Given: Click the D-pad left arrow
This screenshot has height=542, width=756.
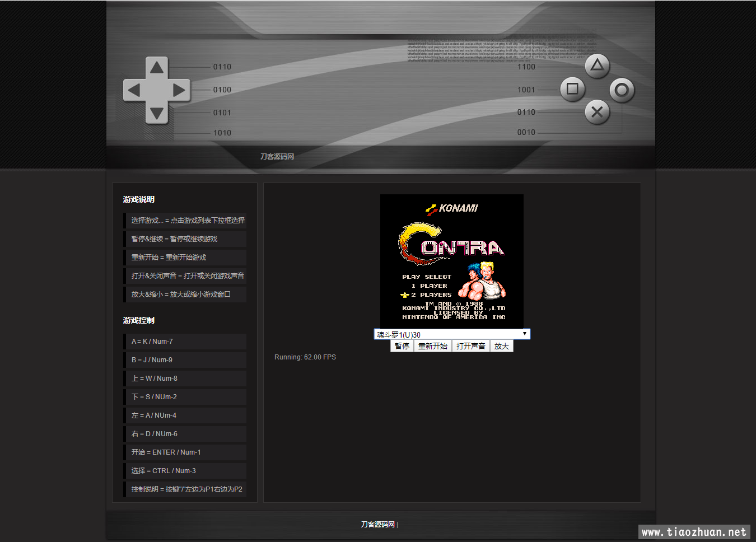Looking at the screenshot, I should (134, 90).
